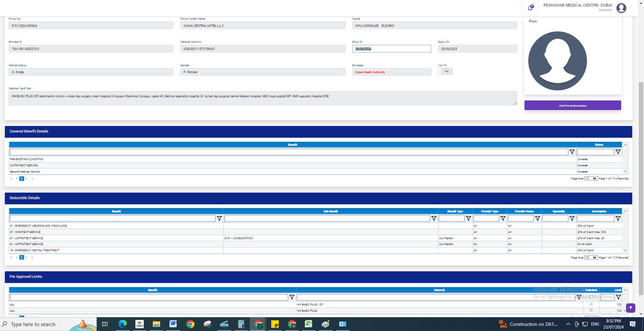The image size is (644, 331).
Task: Click the Entry Dt date field
Action: click(x=391, y=49)
